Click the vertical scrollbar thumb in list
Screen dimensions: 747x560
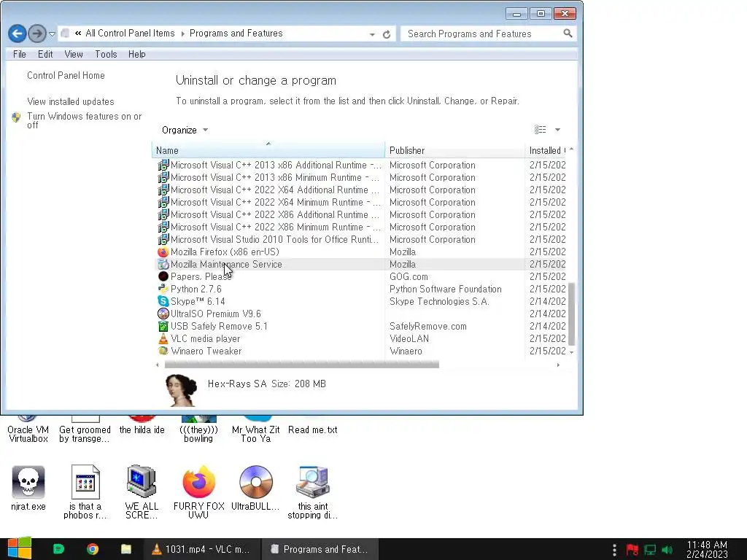pyautogui.click(x=571, y=314)
